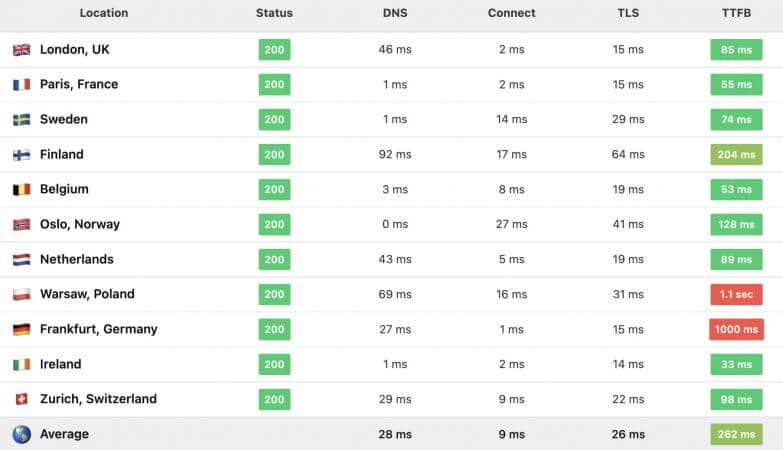
Task: Click the globe icon in Average row
Action: 21,434
